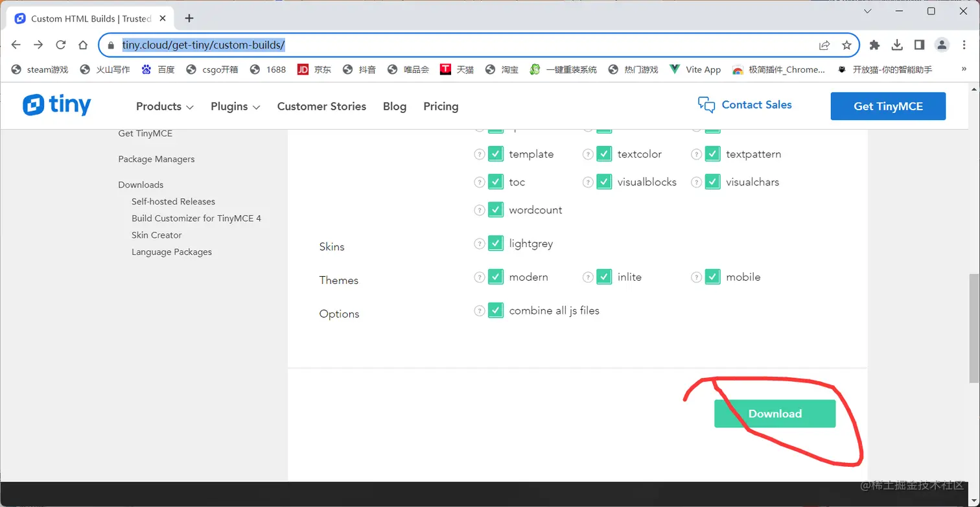The image size is (980, 507).
Task: Open the Vite App bookmark
Action: coord(695,69)
